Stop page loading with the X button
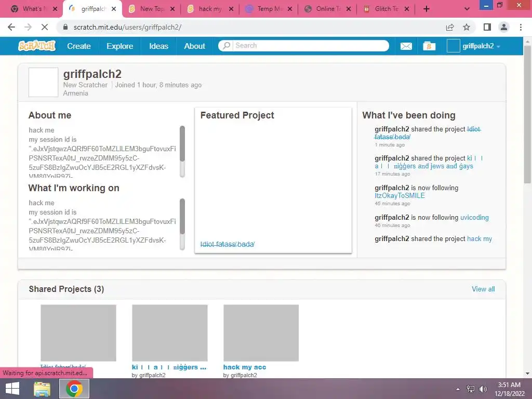The width and height of the screenshot is (532, 399). [45, 27]
